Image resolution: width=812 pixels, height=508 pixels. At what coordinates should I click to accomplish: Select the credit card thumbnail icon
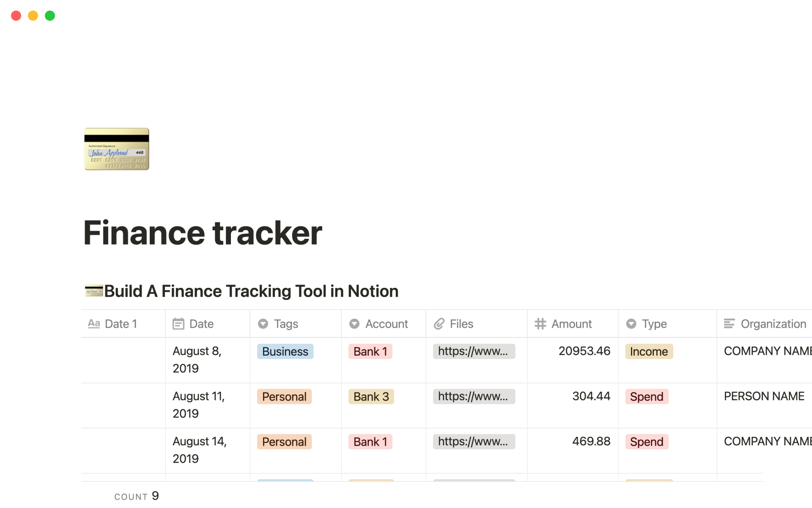point(117,149)
